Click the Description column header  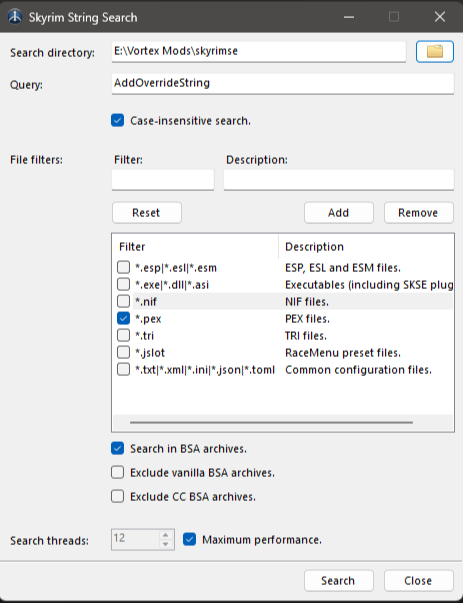pos(366,247)
